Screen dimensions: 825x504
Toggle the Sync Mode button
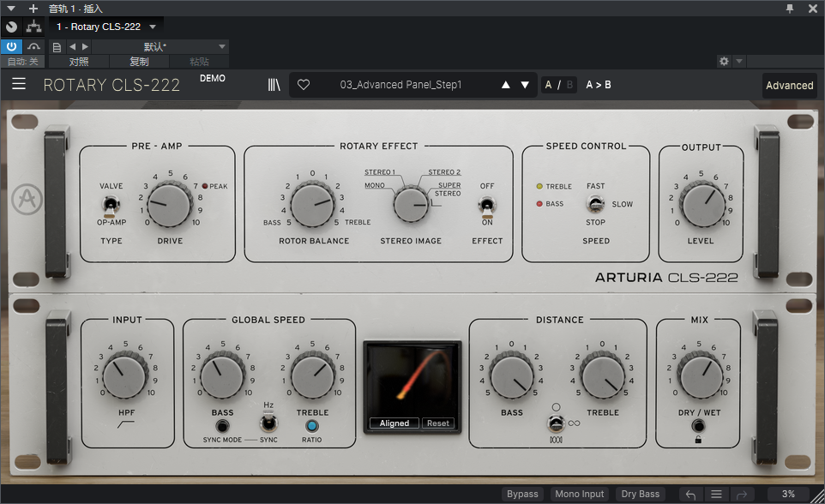223,426
